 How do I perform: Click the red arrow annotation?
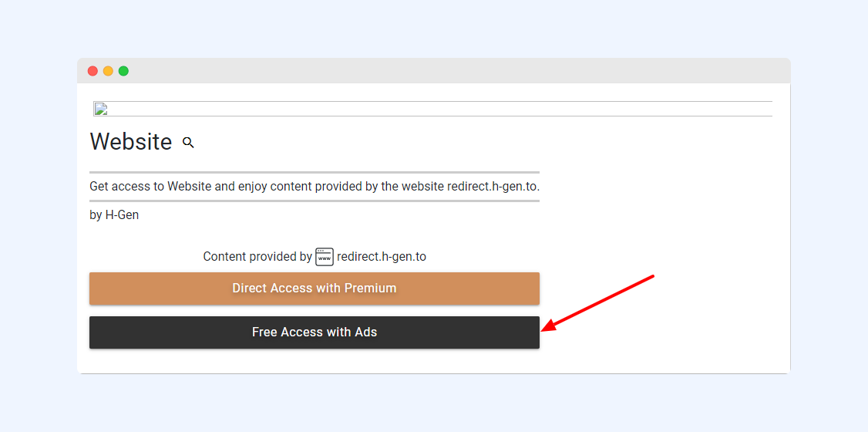(598, 303)
